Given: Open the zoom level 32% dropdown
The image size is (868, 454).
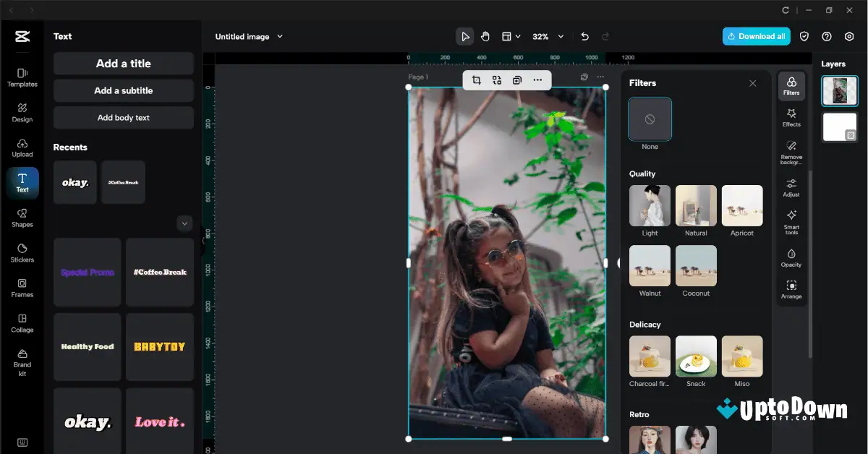Looking at the screenshot, I should click(547, 36).
